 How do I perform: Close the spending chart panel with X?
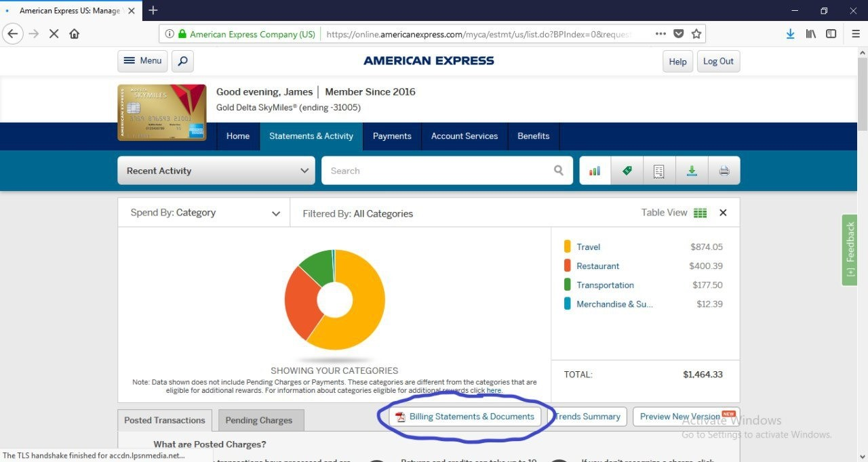[723, 213]
